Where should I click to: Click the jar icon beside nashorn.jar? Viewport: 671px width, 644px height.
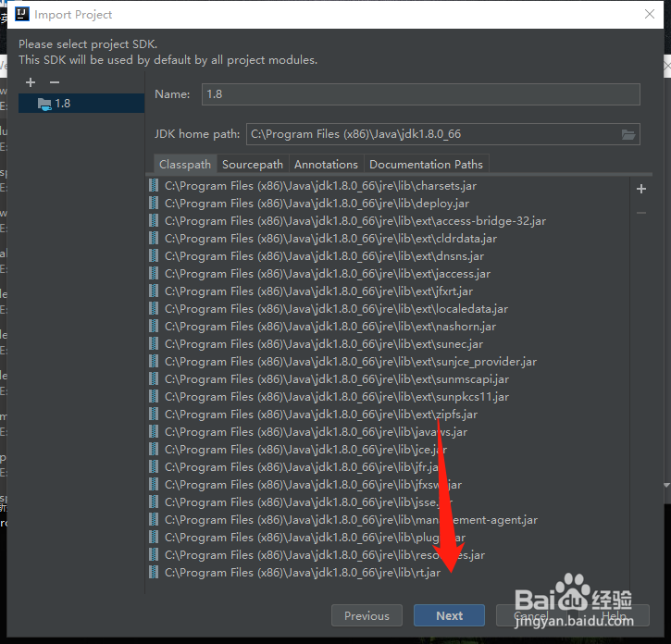click(x=154, y=327)
